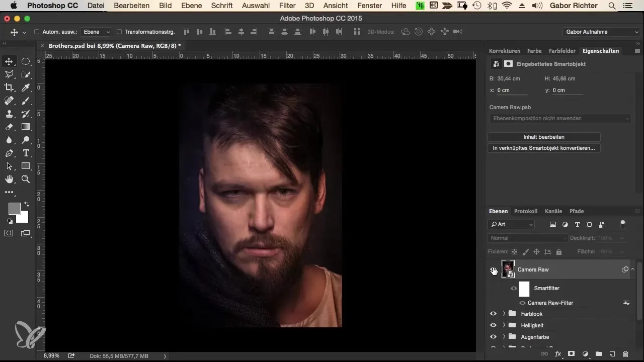Select the Move tool in the toolbox
This screenshot has height=362, width=644.
(9, 61)
